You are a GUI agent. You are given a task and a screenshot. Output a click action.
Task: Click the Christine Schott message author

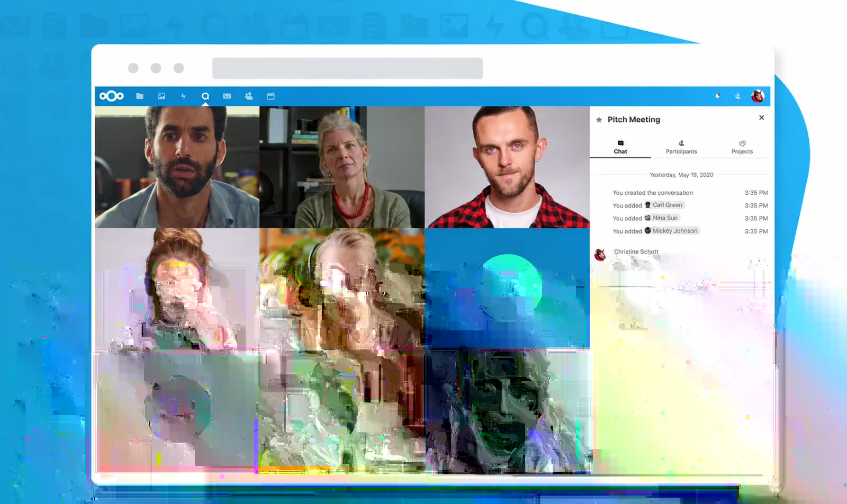[x=636, y=252]
